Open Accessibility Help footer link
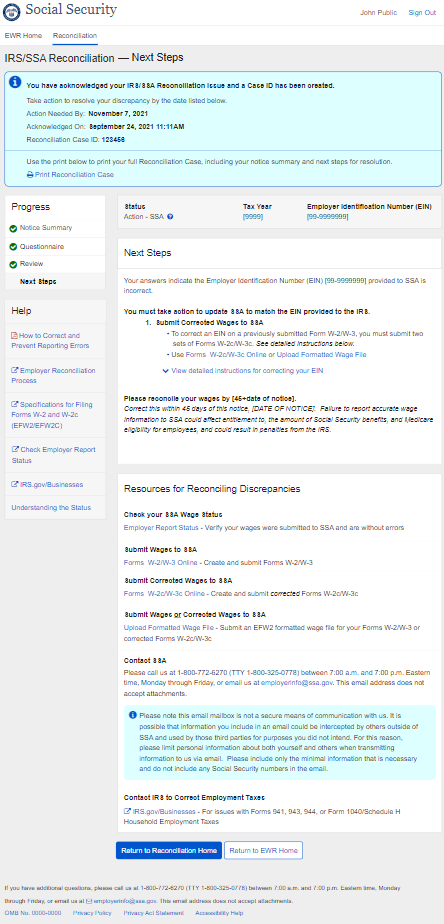This screenshot has height=924, width=444. [x=221, y=913]
